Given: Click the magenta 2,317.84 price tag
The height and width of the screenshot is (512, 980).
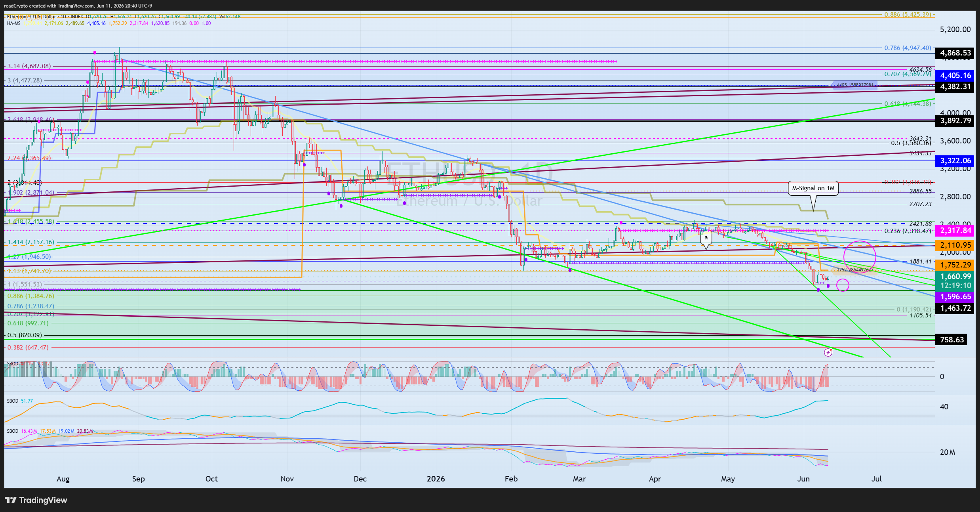Looking at the screenshot, I should tap(955, 230).
